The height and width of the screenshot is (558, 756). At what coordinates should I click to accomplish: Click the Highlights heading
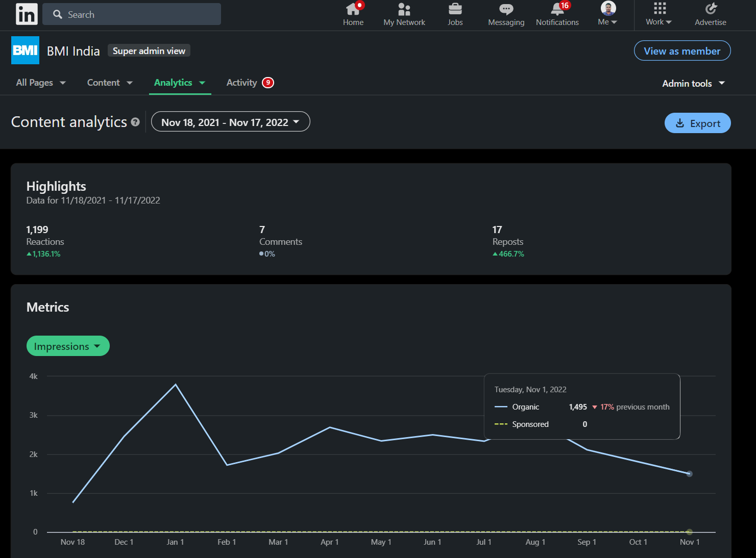click(x=56, y=186)
